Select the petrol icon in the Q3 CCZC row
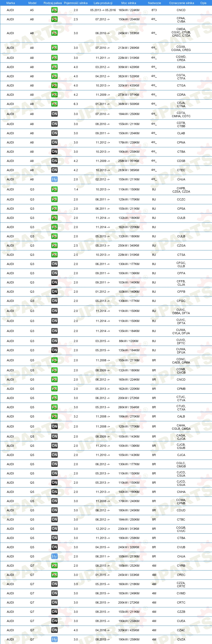The width and height of the screenshot is (212, 644). click(54, 199)
